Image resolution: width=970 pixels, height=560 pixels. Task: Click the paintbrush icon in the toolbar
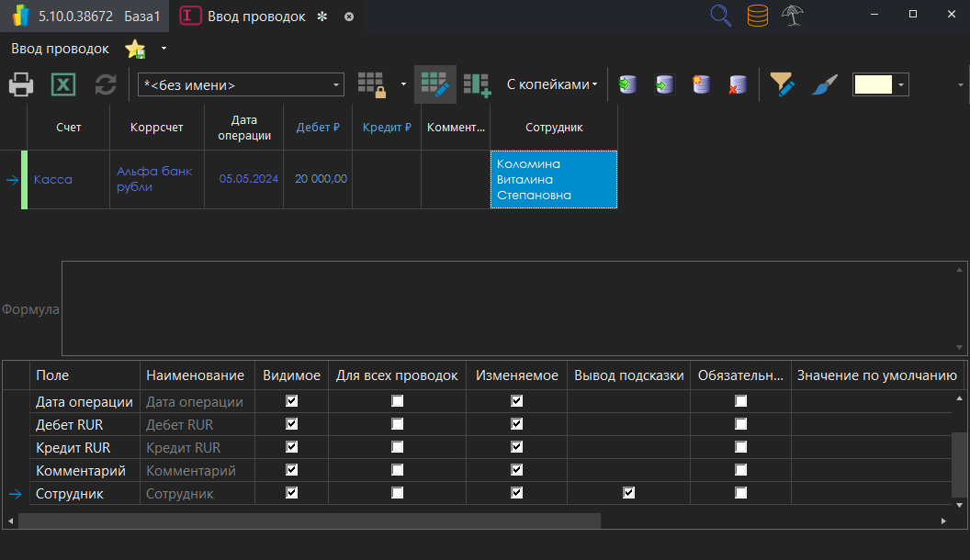point(824,85)
